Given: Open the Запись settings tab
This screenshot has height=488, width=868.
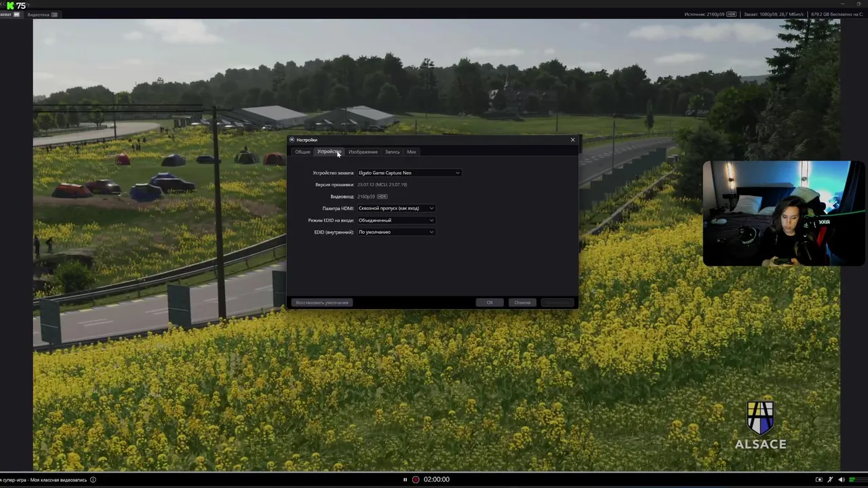Looking at the screenshot, I should (x=392, y=152).
